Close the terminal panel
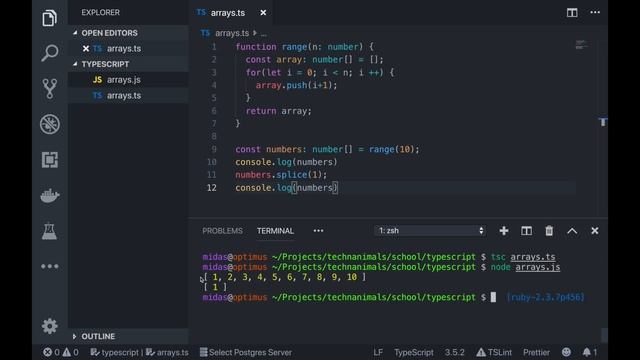 (595, 231)
